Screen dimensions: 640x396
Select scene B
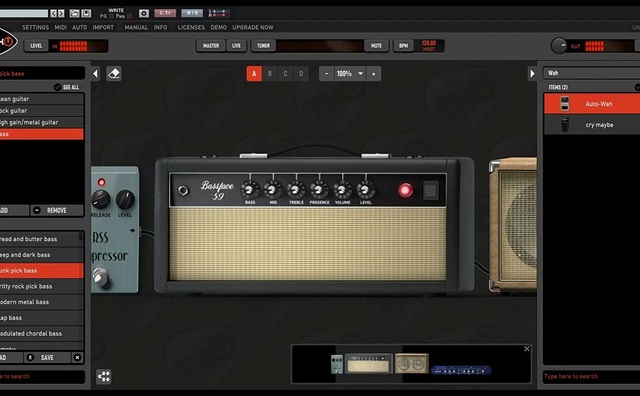point(269,74)
